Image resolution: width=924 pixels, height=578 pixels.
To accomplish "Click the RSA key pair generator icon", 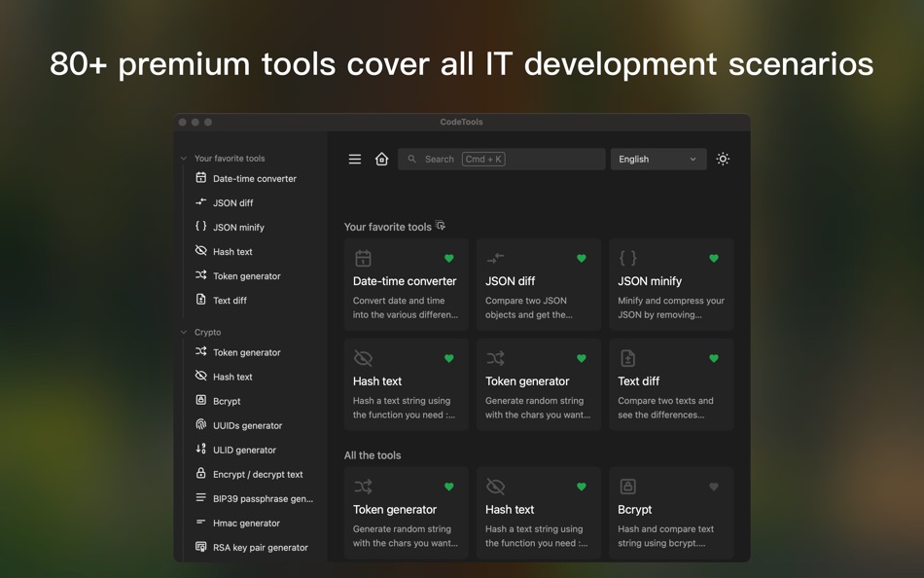I will (x=201, y=547).
